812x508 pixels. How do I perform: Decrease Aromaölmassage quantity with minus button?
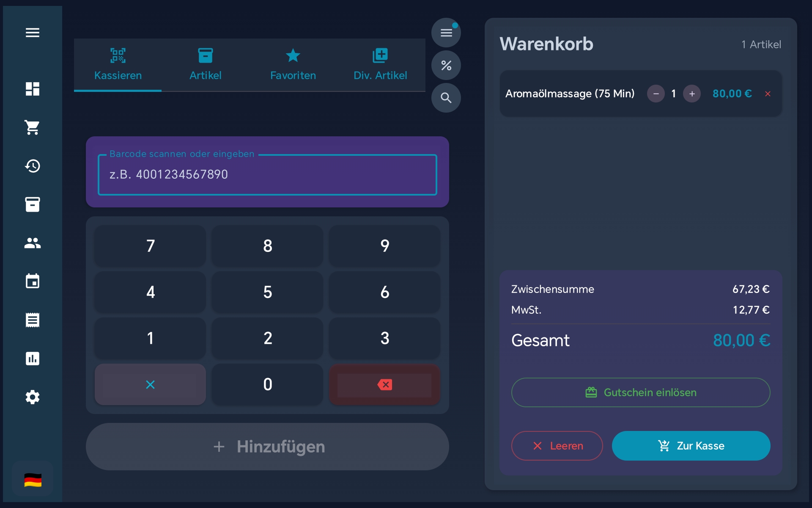(656, 94)
